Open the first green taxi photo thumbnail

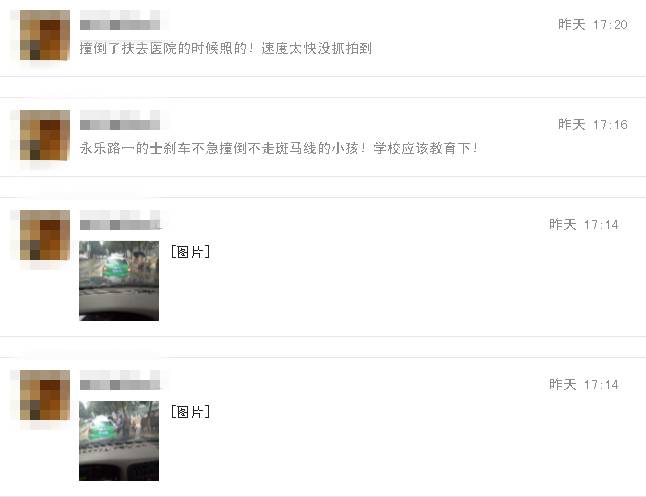[x=119, y=281]
